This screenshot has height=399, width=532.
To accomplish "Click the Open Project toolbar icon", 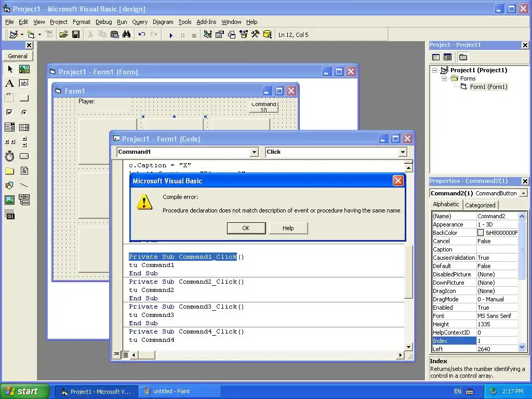I will pyautogui.click(x=63, y=34).
